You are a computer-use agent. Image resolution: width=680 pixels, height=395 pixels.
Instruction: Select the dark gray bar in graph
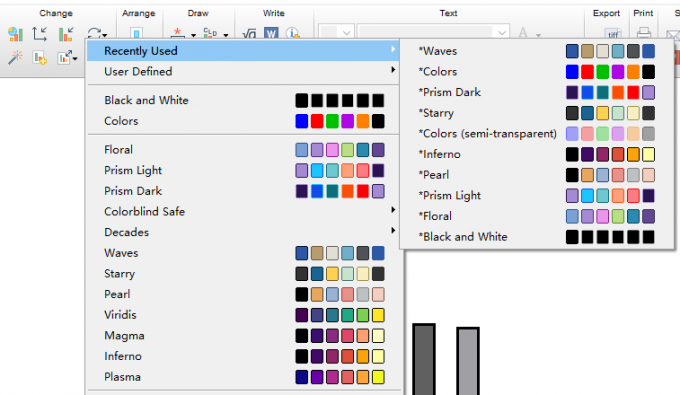click(x=424, y=359)
